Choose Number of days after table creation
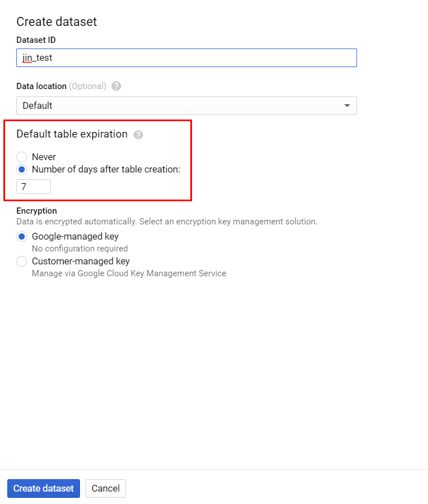Viewport: 428px width, 504px height. [x=21, y=169]
